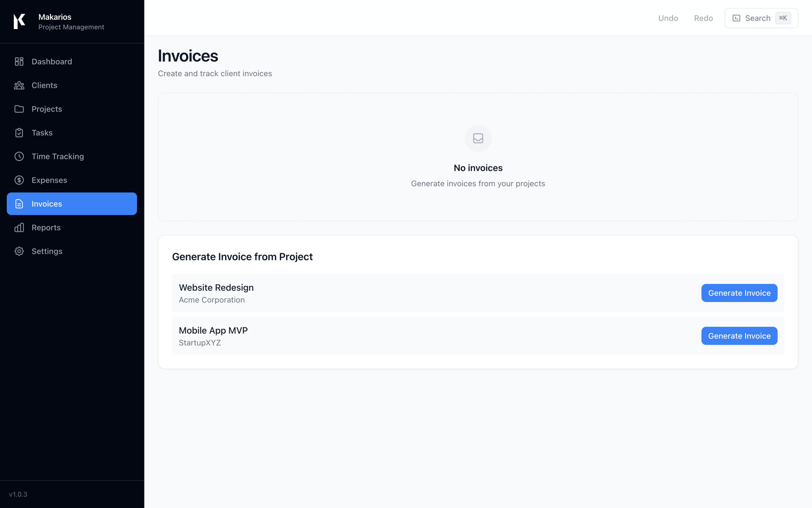
Task: Click the Undo button
Action: coord(668,18)
